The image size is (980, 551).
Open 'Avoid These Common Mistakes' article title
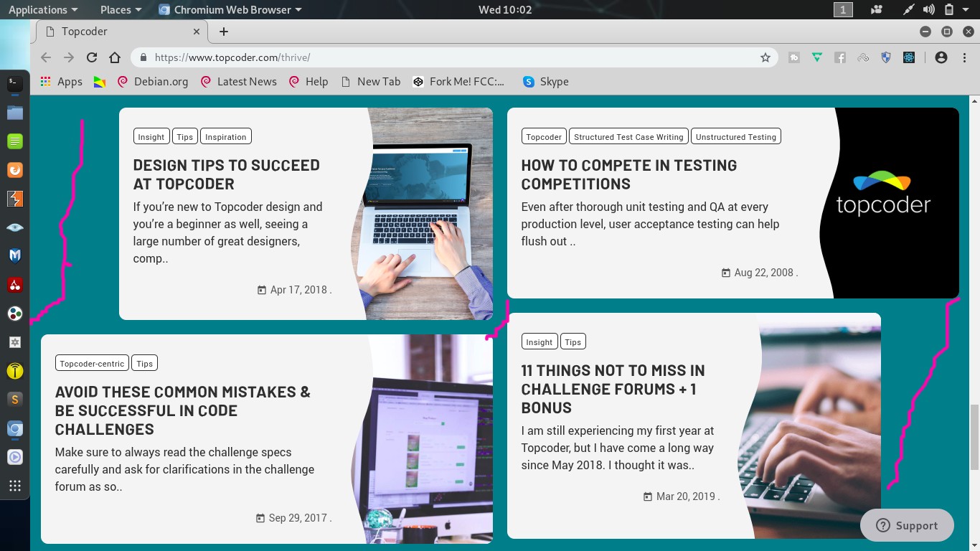(x=183, y=410)
